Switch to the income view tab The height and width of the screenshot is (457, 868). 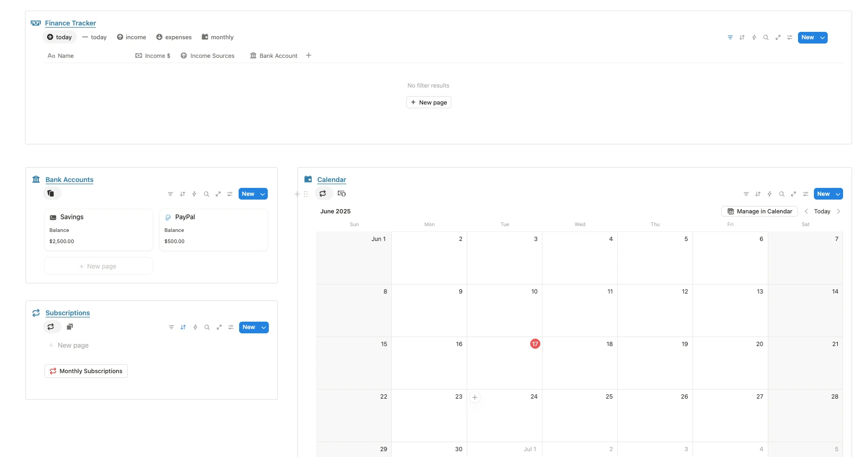(x=131, y=37)
